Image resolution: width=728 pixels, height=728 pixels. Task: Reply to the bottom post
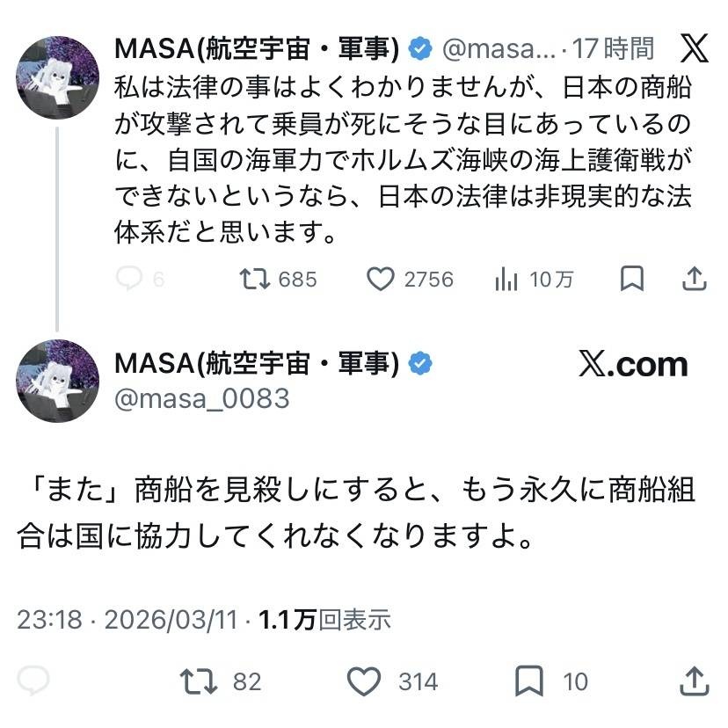click(x=33, y=681)
